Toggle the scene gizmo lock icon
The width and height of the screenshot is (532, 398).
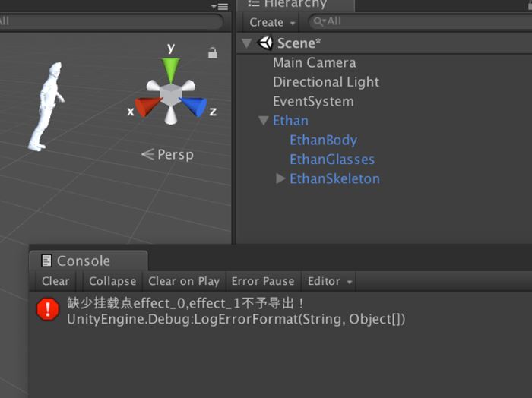213,52
